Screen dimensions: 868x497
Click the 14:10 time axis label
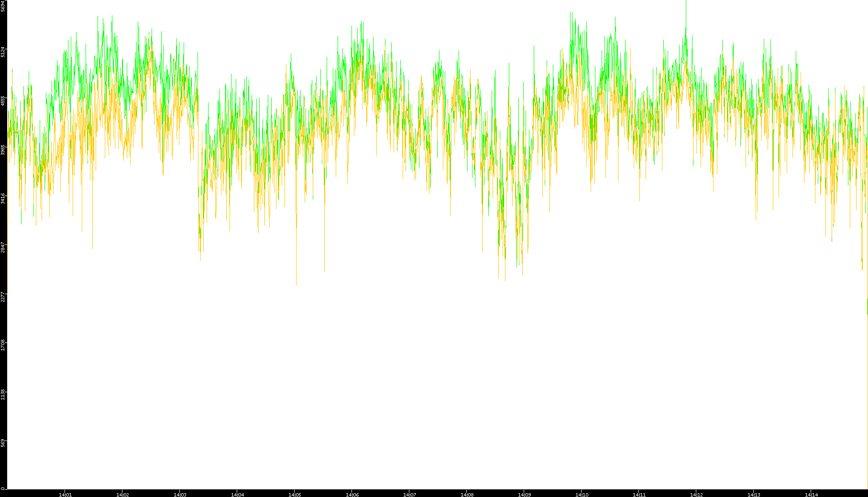pos(582,495)
